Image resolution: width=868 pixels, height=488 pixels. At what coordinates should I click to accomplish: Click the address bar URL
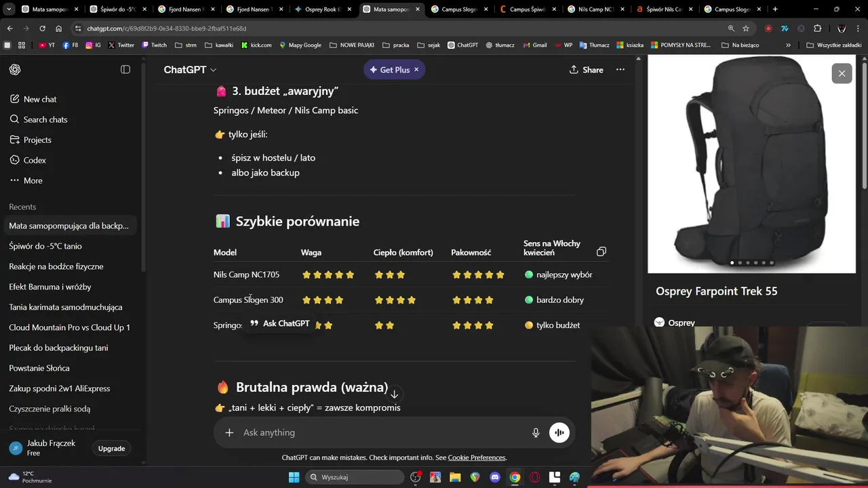166,28
